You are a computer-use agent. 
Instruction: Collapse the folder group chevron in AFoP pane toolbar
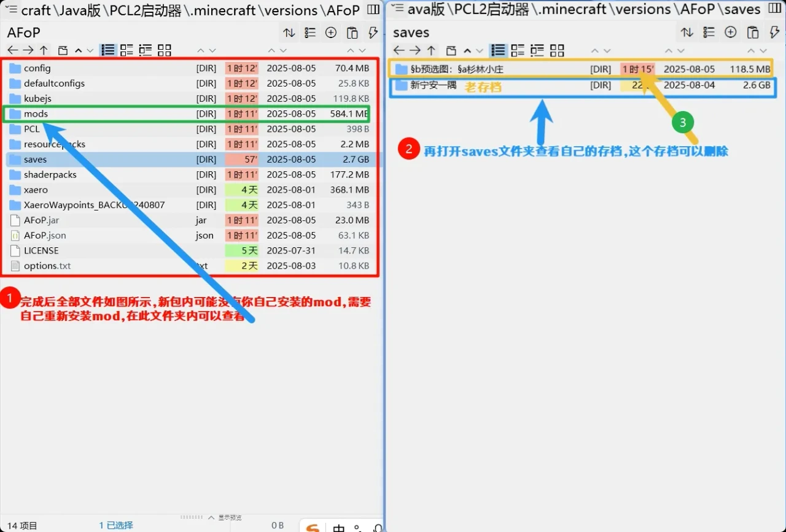78,50
